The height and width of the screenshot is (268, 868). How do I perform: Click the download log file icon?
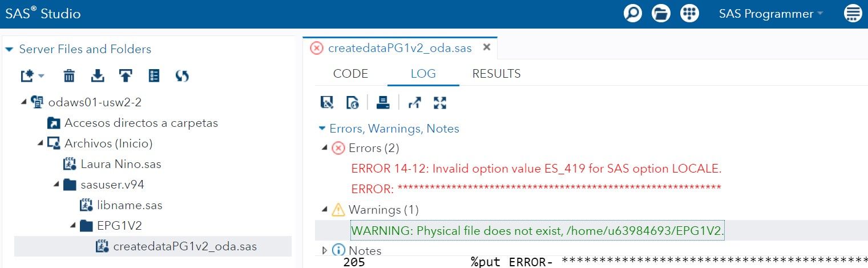(353, 103)
